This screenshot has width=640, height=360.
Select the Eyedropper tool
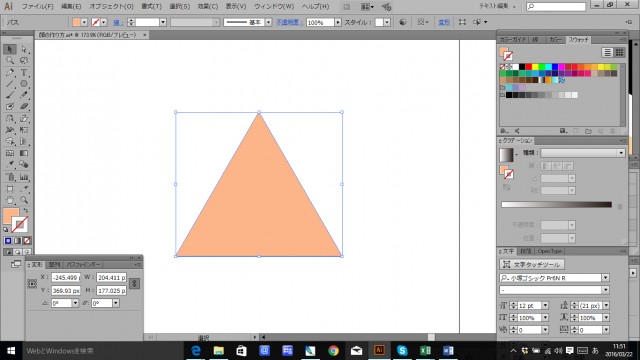click(10, 164)
